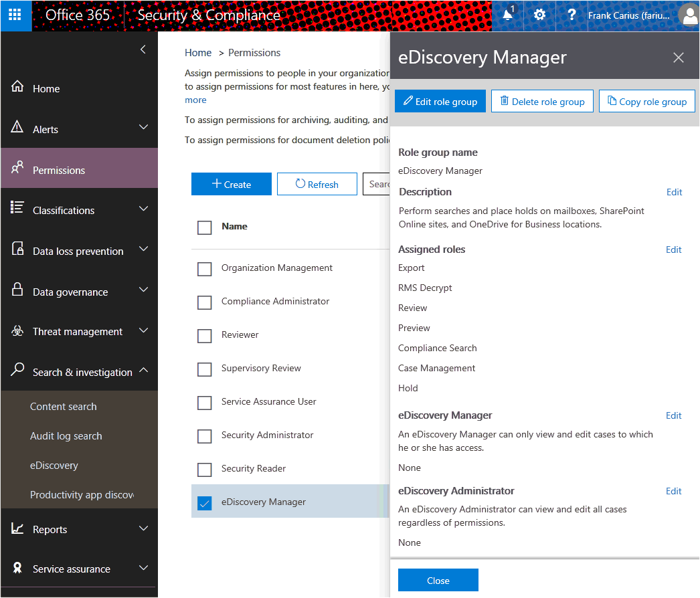Select the Compliance Administrator row name
This screenshot has height=598, width=700.
276,301
